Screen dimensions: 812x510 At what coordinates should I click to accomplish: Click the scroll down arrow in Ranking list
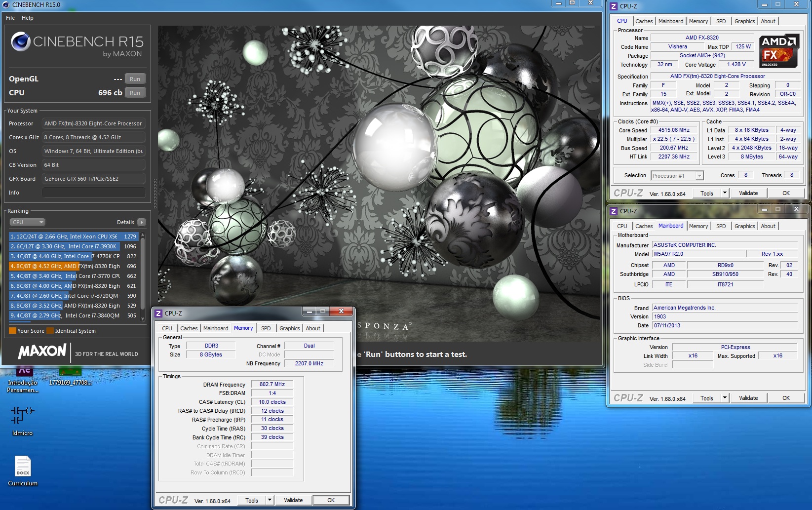(x=143, y=319)
